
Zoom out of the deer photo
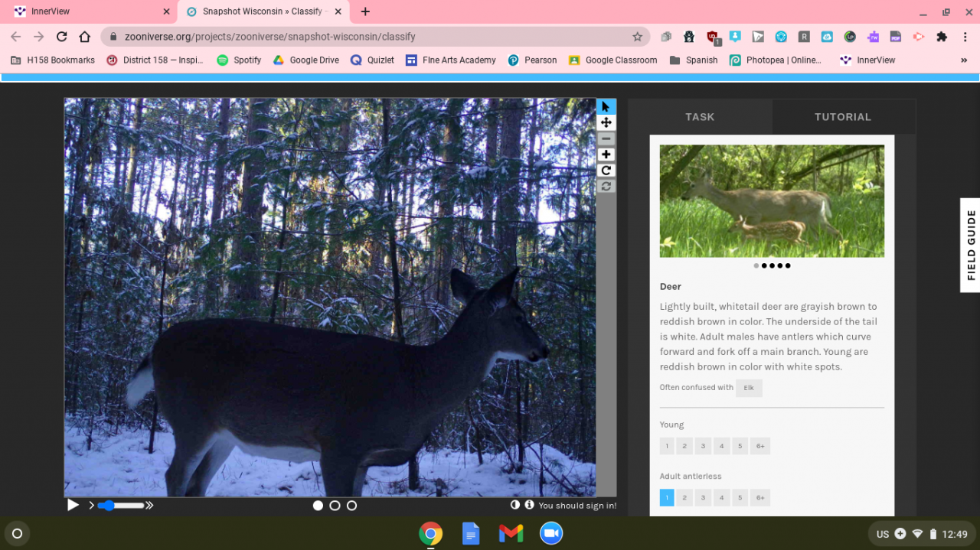[x=606, y=138]
